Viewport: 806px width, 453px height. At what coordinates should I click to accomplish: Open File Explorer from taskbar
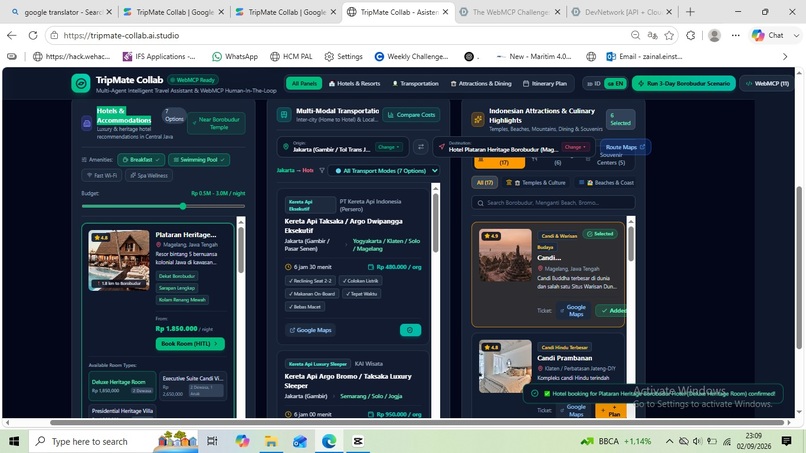tap(271, 441)
